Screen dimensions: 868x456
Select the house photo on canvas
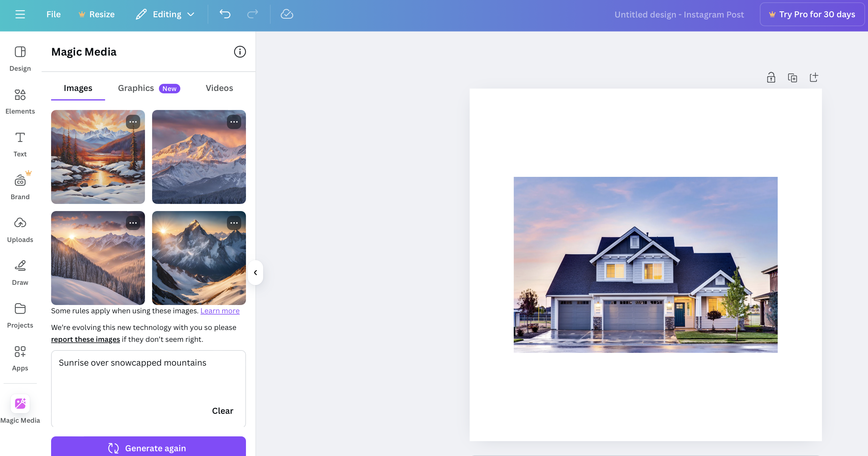pyautogui.click(x=645, y=265)
